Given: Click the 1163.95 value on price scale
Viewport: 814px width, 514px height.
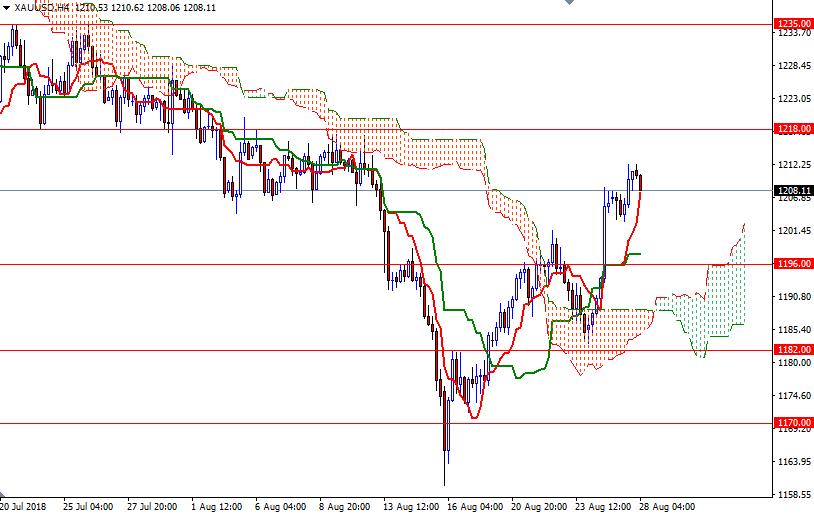Looking at the screenshot, I should point(793,462).
